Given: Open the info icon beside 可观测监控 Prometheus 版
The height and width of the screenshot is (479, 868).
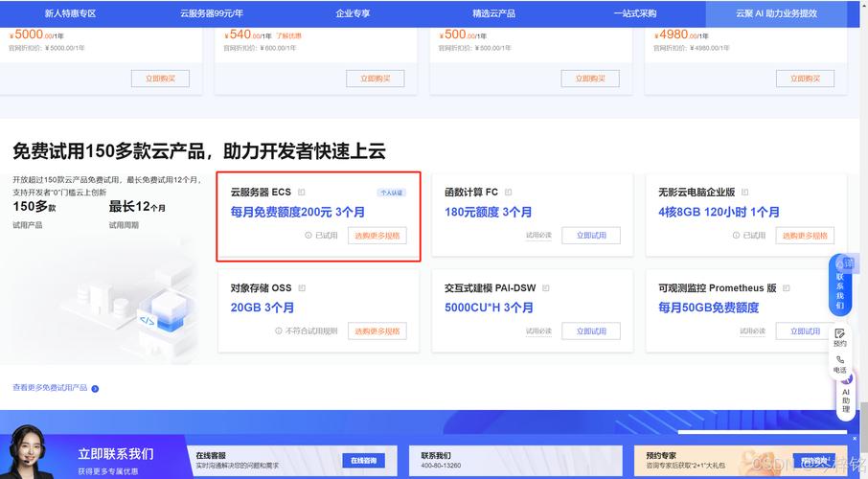Looking at the screenshot, I should coord(786,288).
